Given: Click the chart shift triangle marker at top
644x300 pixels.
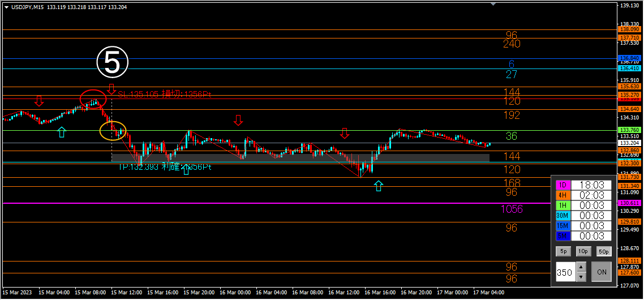Looking at the screenshot, I should (x=493, y=4).
